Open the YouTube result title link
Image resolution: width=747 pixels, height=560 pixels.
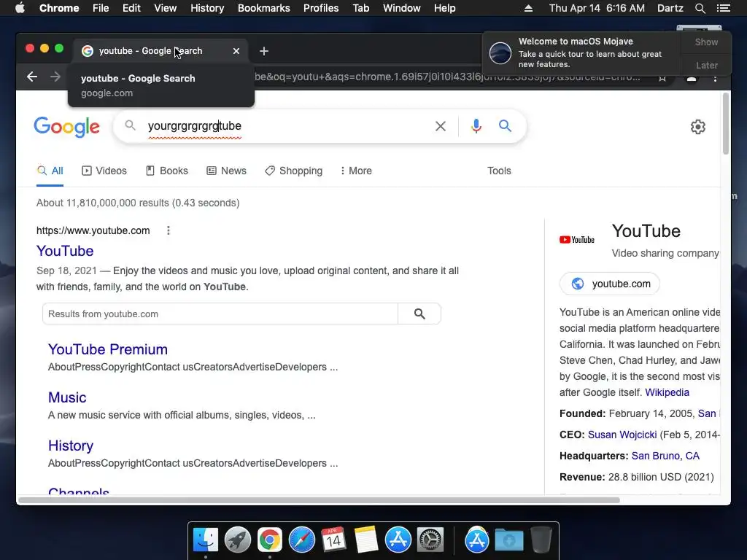(65, 251)
